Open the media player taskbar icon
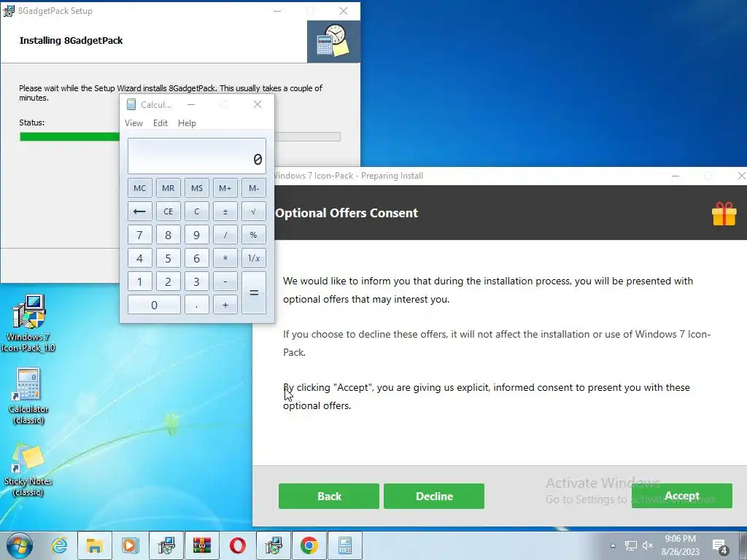The width and height of the screenshot is (747, 560). tap(130, 545)
